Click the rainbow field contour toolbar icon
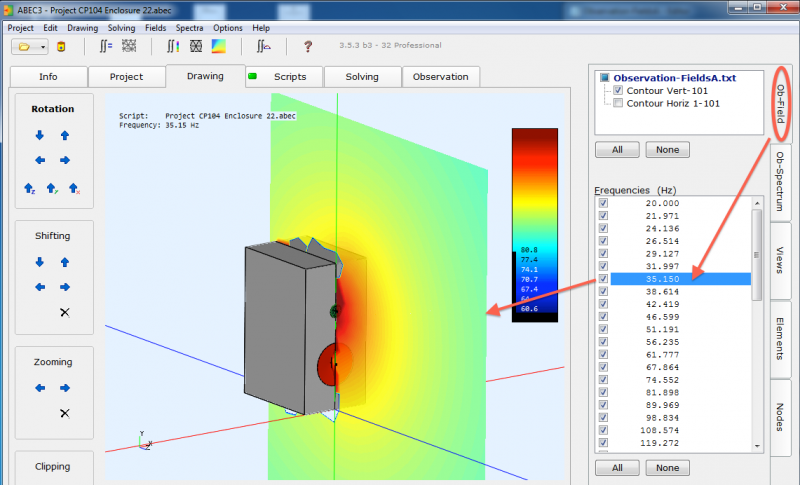Viewport: 800px width, 485px height. pyautogui.click(x=219, y=46)
